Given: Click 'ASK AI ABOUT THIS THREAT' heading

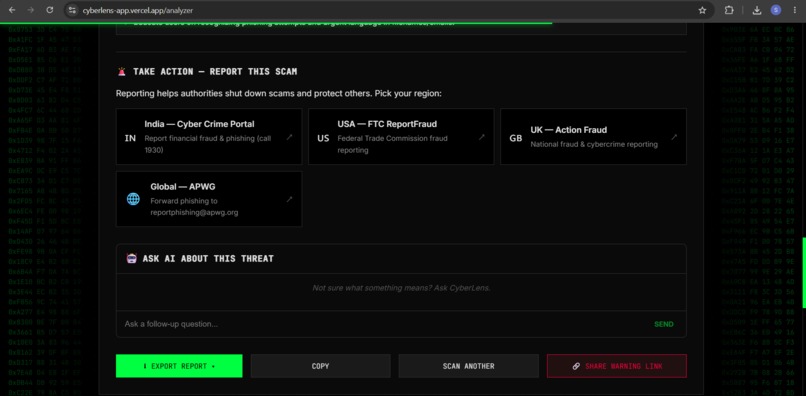Looking at the screenshot, I should click(208, 258).
